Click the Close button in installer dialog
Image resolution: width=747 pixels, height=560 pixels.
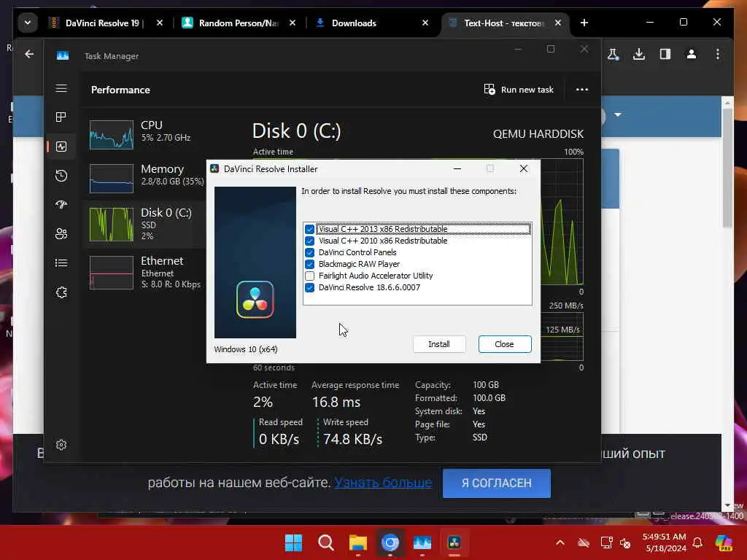(x=505, y=344)
